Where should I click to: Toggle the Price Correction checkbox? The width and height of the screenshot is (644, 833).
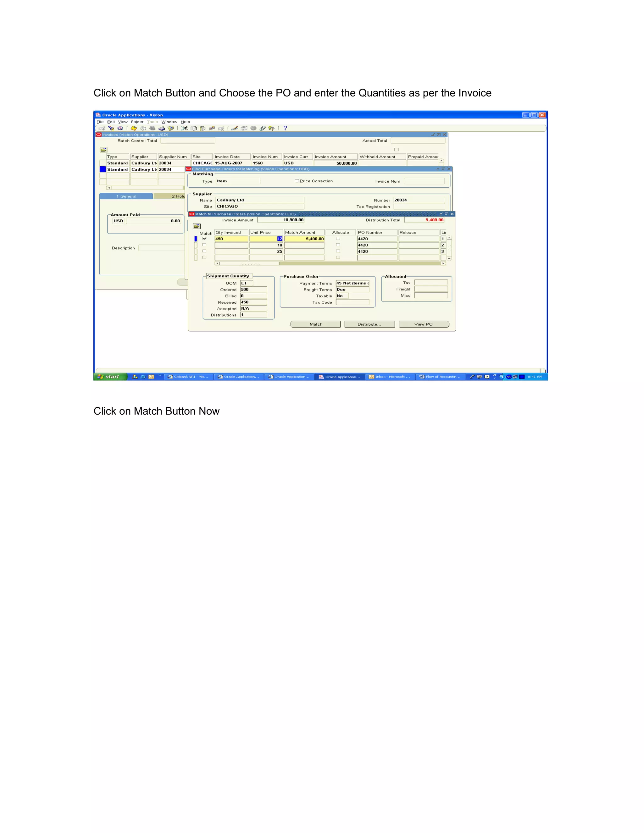297,181
